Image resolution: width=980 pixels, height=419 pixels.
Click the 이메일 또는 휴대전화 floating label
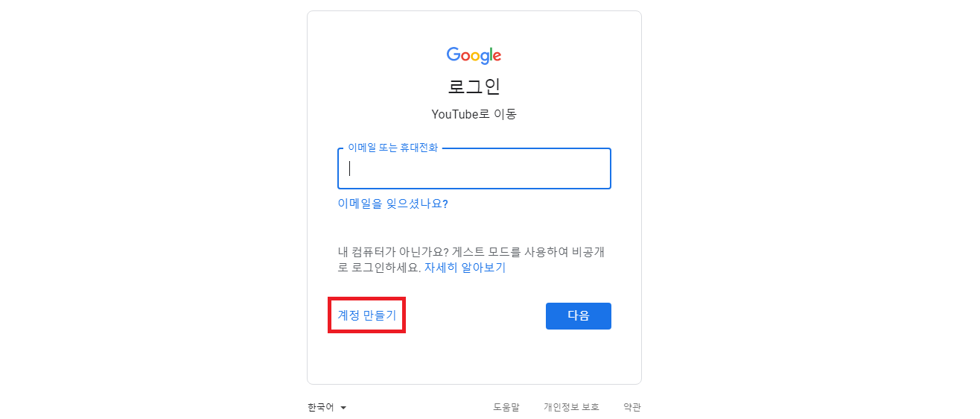pos(392,148)
